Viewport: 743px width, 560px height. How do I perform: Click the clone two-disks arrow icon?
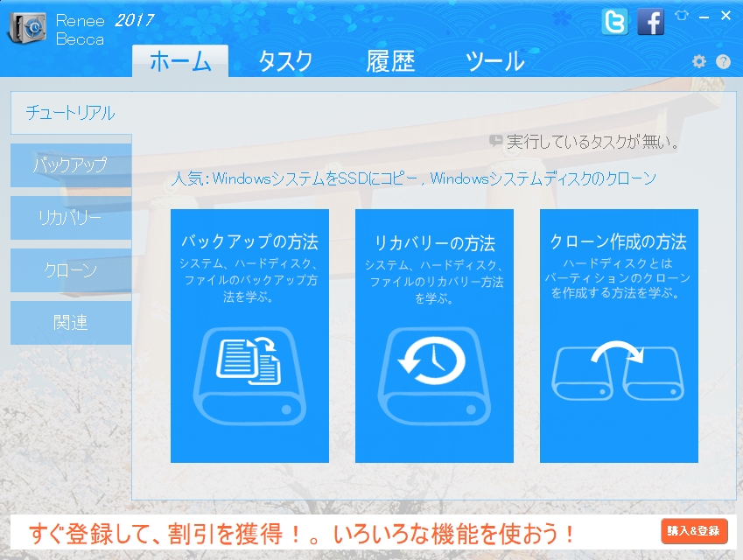click(x=618, y=370)
